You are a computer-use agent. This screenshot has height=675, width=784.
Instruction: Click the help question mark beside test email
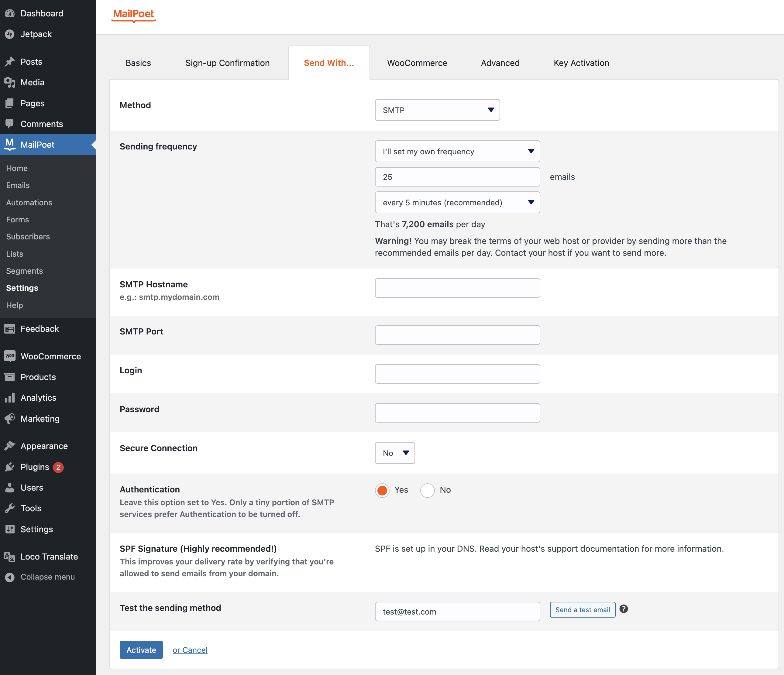coord(624,609)
